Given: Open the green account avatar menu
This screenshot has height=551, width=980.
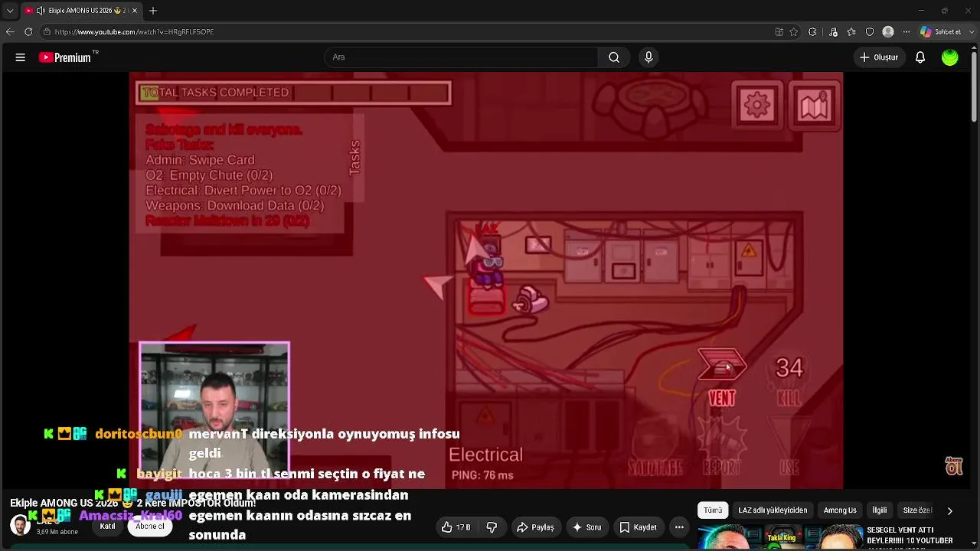Looking at the screenshot, I should coord(950,57).
